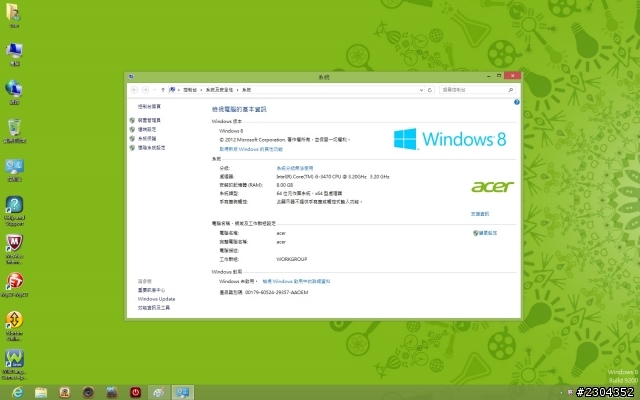Screen dimensions: 640x400
Task: Click the Intel Core i5-3470 processor text
Action: coord(333,177)
